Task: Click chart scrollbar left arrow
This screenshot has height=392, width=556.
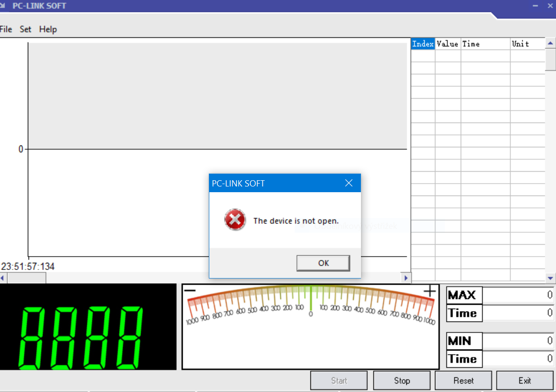Action: (x=3, y=278)
